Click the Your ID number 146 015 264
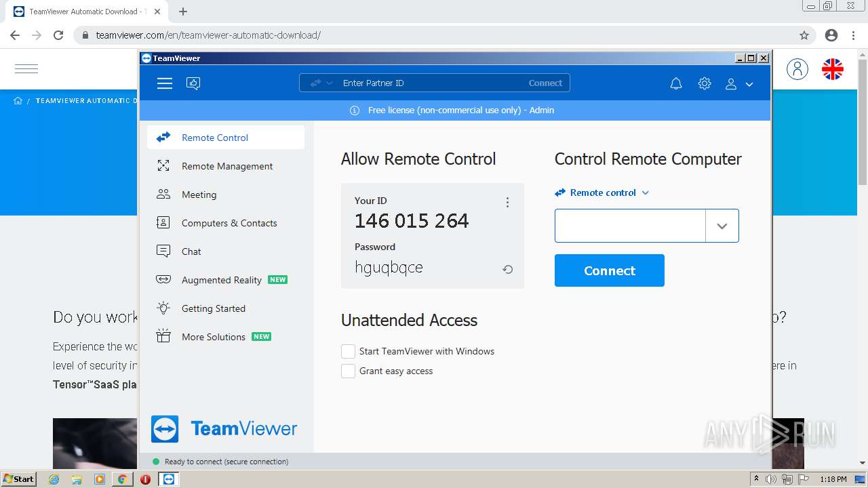Viewport: 868px width, 488px height. coord(412,221)
